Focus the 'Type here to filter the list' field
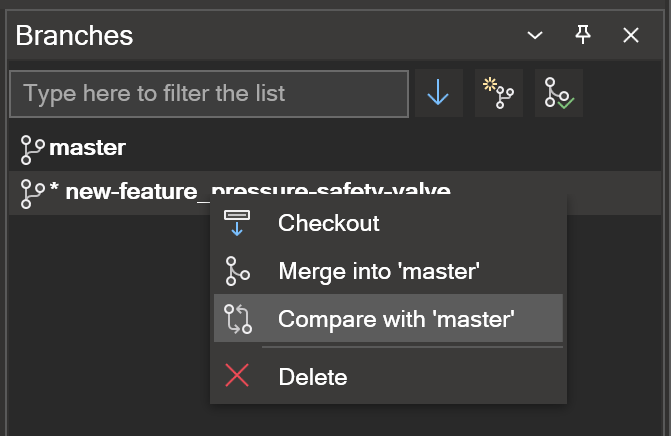This screenshot has width=671, height=436. point(209,94)
